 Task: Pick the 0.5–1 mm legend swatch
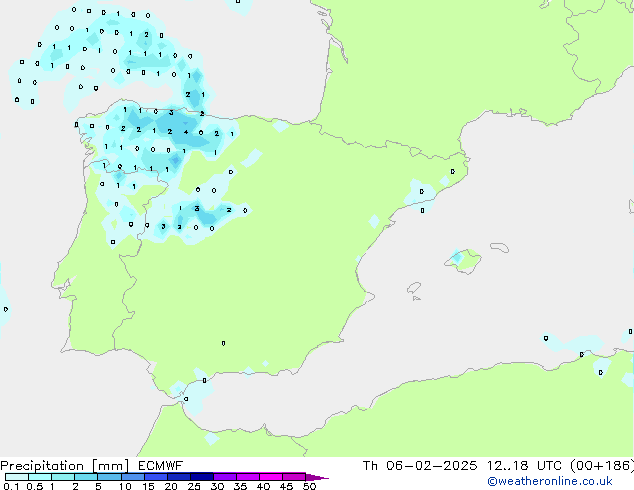[40, 477]
